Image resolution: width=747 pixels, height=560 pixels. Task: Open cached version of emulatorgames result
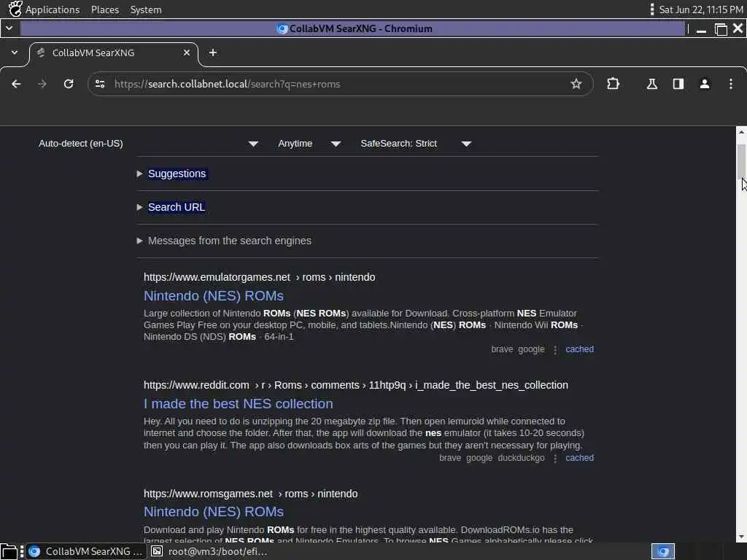(x=579, y=349)
